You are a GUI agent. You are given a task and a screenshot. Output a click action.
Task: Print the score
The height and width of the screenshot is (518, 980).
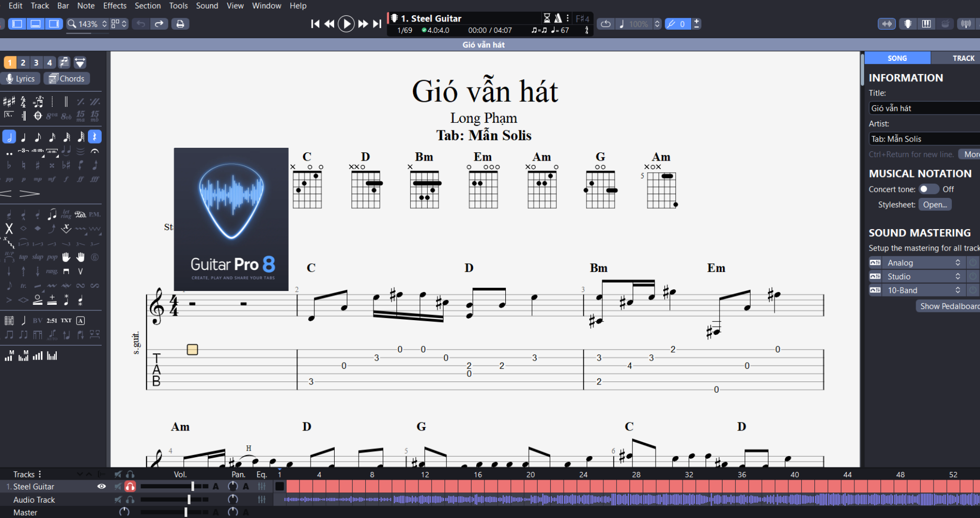[180, 24]
